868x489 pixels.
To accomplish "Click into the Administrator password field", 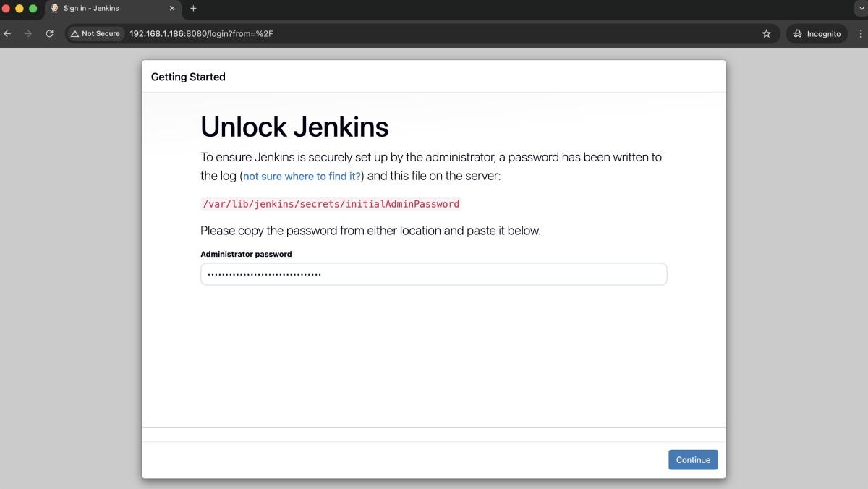I will (x=433, y=275).
